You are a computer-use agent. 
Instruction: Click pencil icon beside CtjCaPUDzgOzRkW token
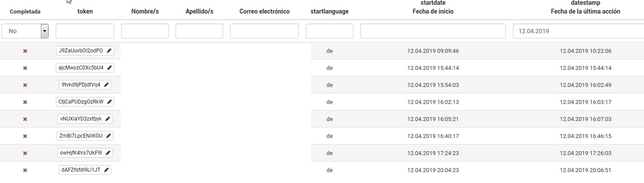(109, 102)
